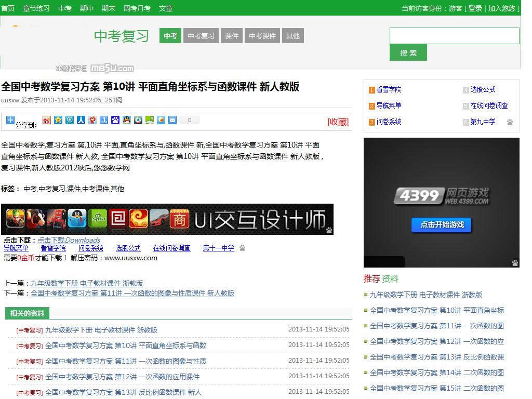
Task: Click the paw icon beside 第九中学
Action: 510,122
